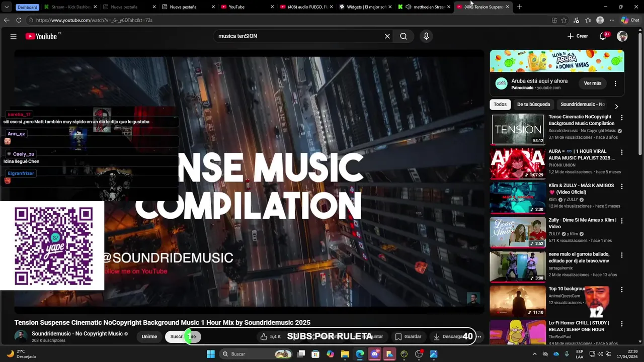Open Windows Start menu
This screenshot has height=362, width=644.
211,354
